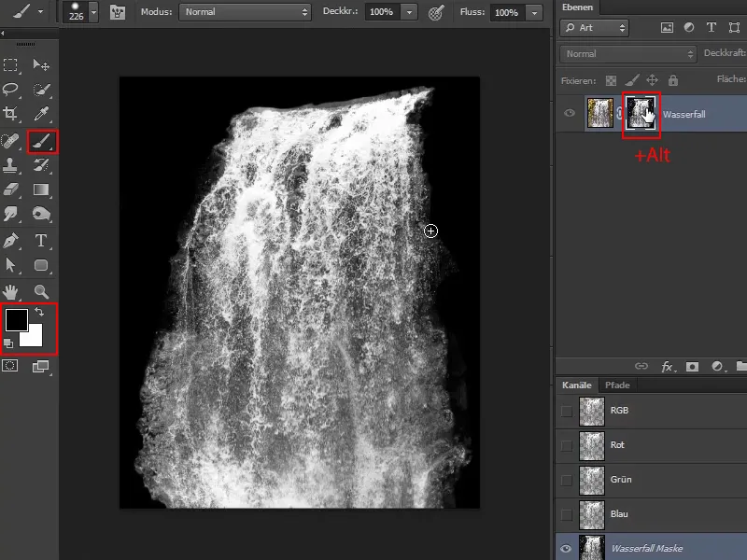This screenshot has height=560, width=747.
Task: Select the Hand tool
Action: (x=10, y=291)
